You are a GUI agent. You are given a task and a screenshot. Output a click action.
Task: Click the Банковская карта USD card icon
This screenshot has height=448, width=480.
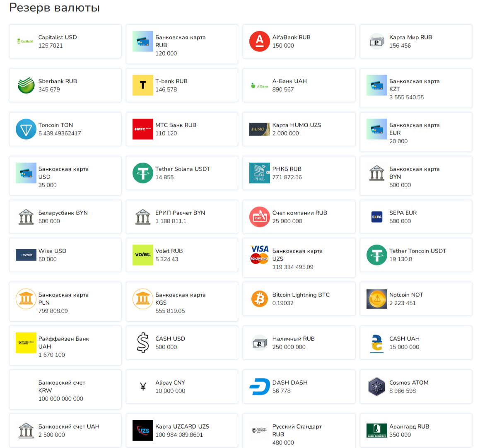26,173
